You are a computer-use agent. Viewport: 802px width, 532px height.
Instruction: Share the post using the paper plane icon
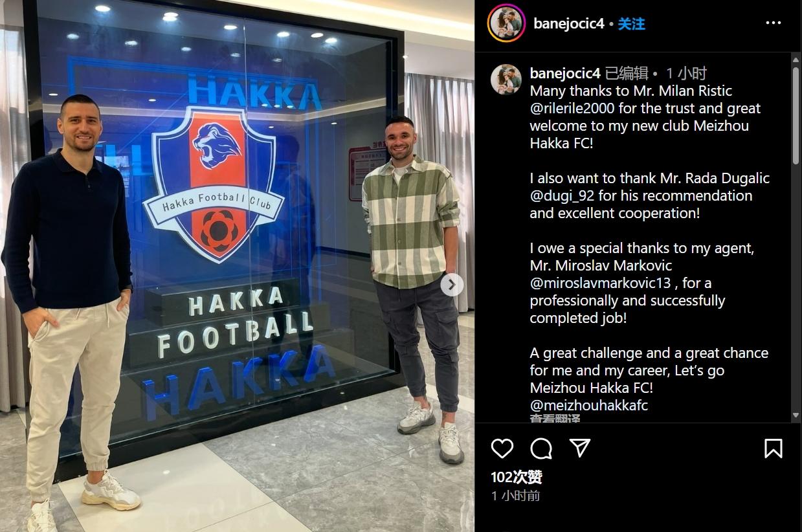click(x=580, y=448)
